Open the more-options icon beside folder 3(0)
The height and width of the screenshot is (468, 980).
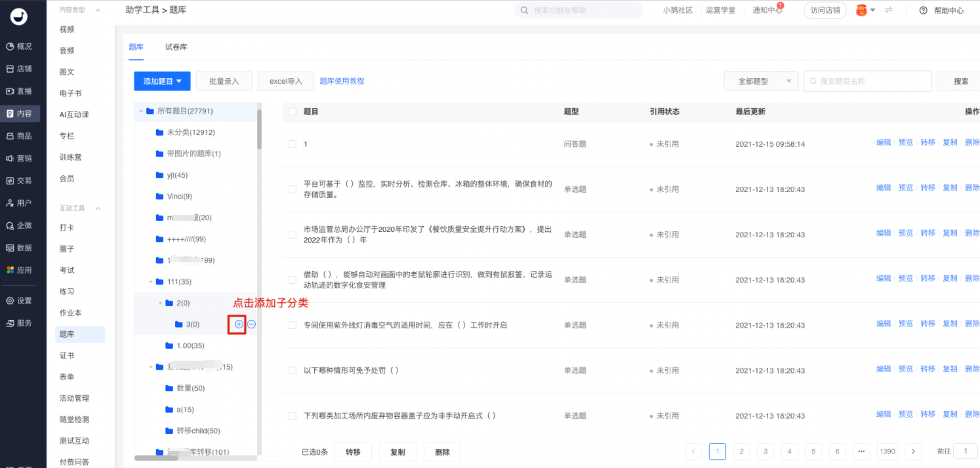[x=252, y=324]
